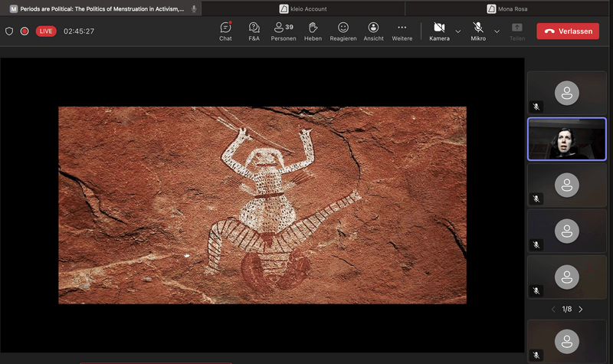The width and height of the screenshot is (613, 364).
Task: Switch to the Mona Rosa tab
Action: tap(506, 8)
